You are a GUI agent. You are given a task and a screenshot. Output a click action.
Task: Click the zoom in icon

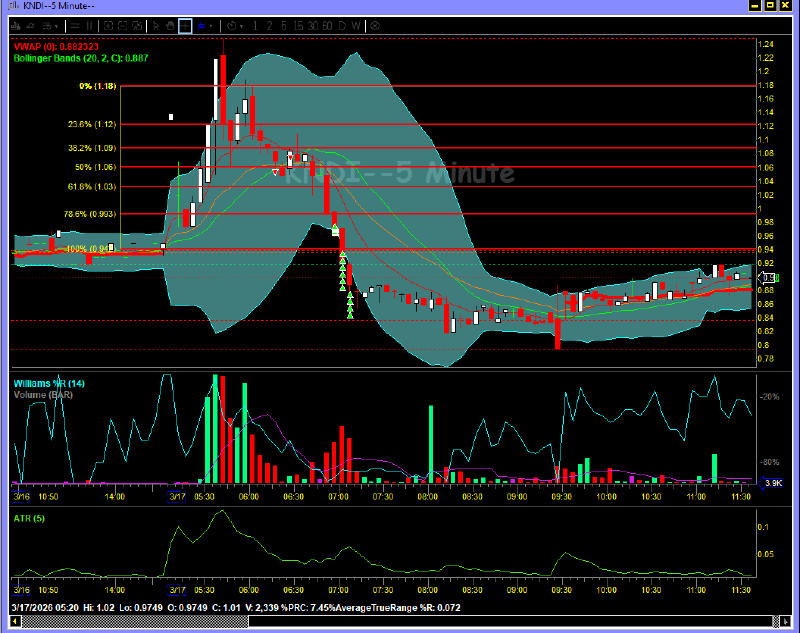click(x=108, y=26)
